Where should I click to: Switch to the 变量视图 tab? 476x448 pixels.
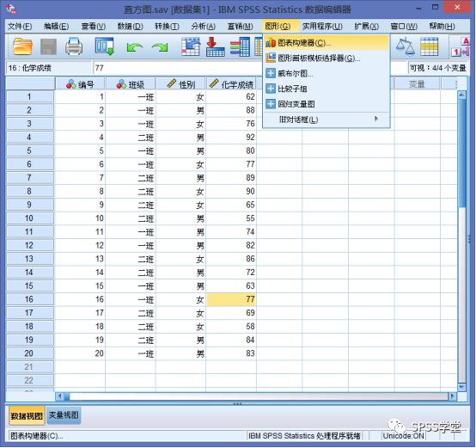64,414
